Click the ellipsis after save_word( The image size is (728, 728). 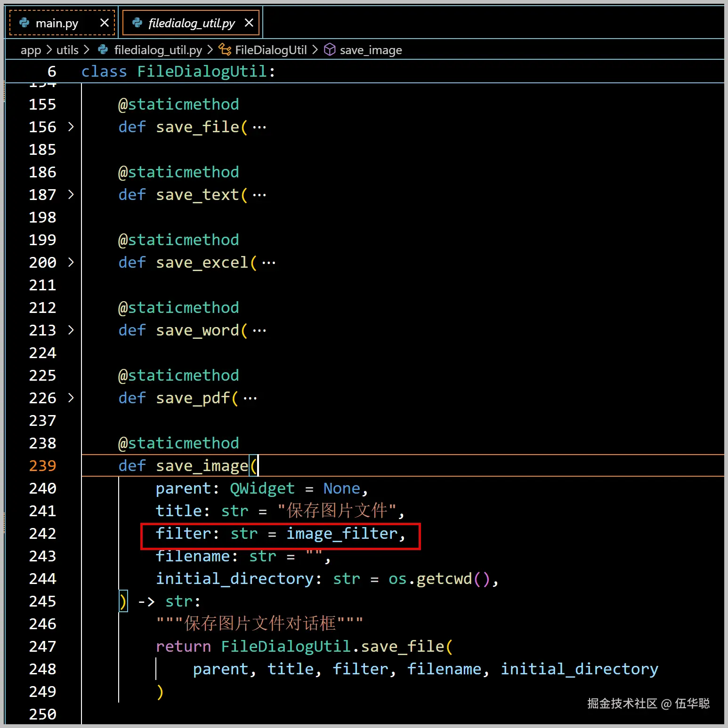click(259, 331)
